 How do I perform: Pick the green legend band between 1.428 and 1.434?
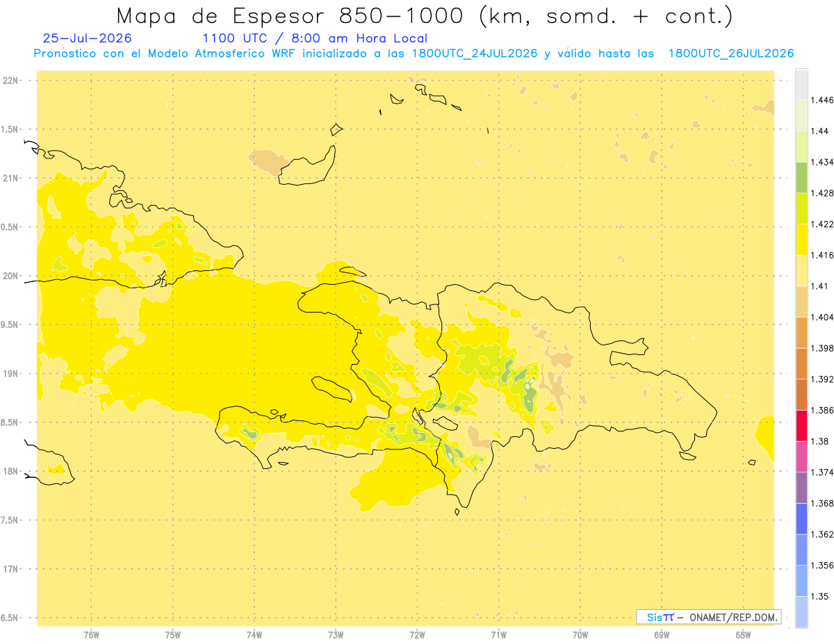(x=801, y=178)
